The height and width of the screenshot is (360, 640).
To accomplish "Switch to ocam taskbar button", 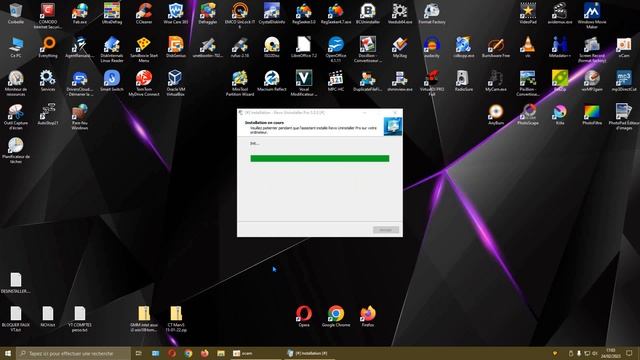I will tap(256, 353).
